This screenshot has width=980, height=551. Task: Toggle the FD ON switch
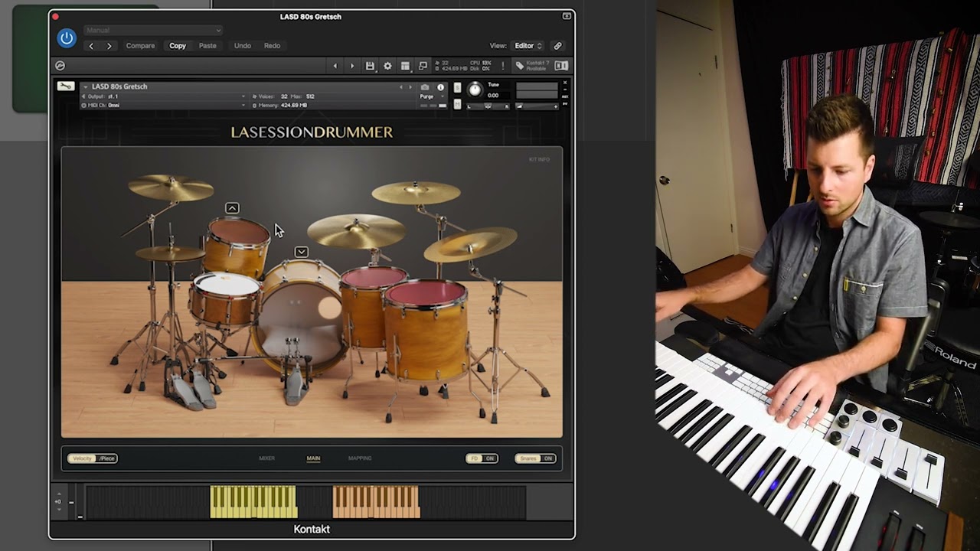(482, 458)
